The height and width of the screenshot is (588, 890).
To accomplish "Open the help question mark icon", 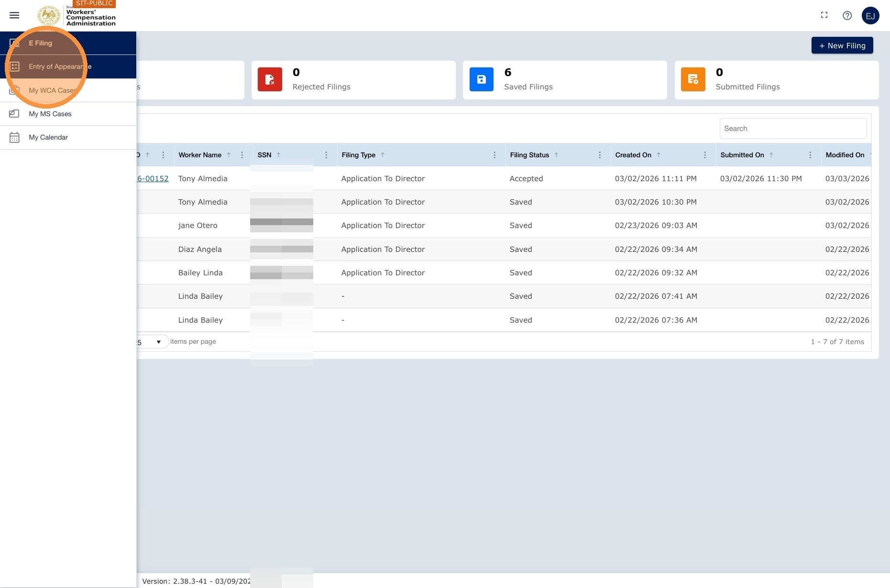I will (x=847, y=15).
